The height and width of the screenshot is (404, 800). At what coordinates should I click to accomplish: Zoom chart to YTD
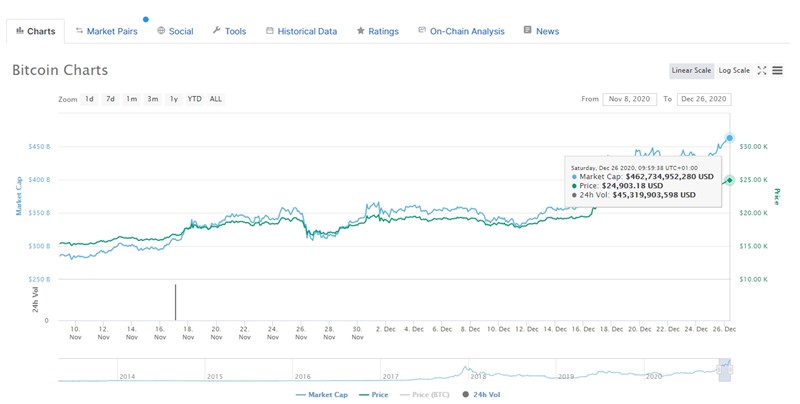click(x=194, y=99)
